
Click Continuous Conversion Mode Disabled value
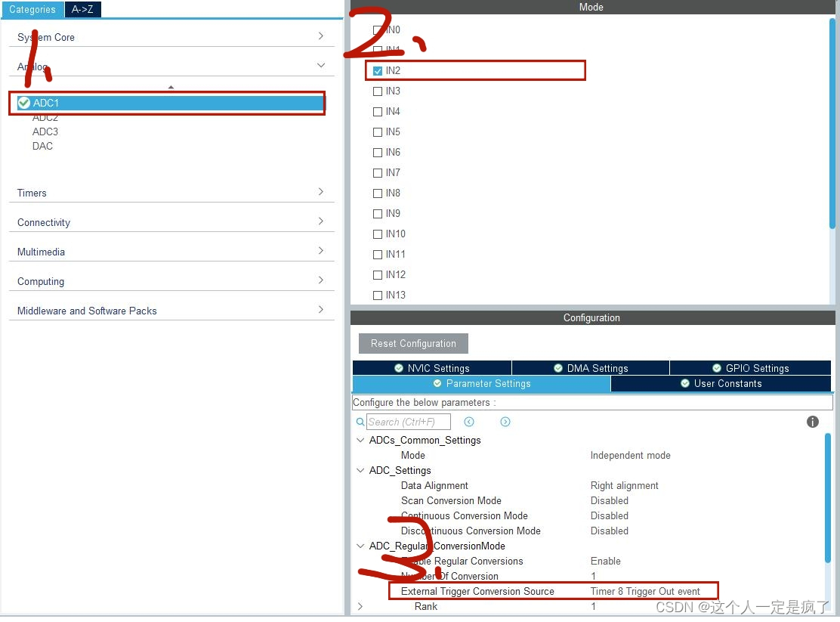click(609, 515)
